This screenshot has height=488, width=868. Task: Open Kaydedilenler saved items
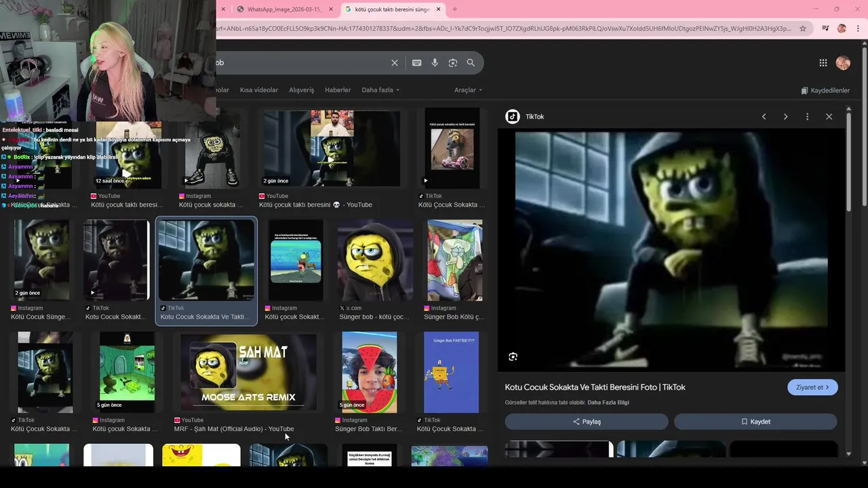pos(825,90)
